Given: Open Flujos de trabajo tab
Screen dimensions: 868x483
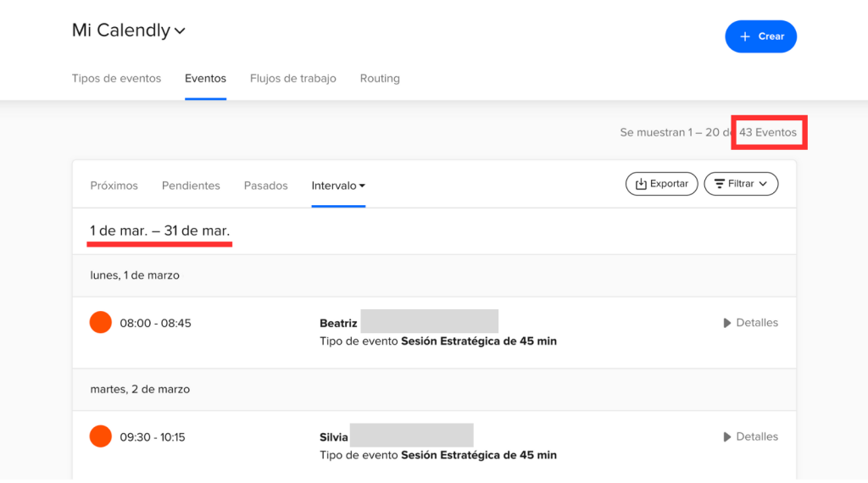Looking at the screenshot, I should (292, 79).
